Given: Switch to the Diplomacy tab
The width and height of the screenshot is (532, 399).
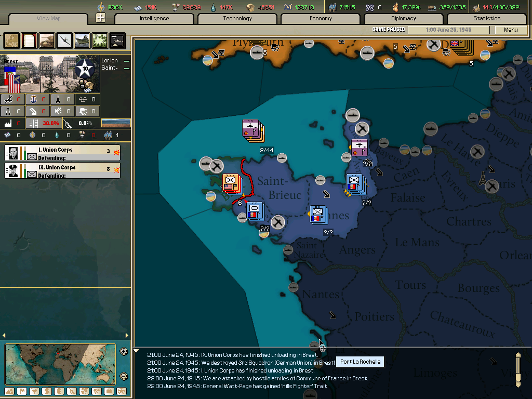Looking at the screenshot, I should [x=404, y=18].
